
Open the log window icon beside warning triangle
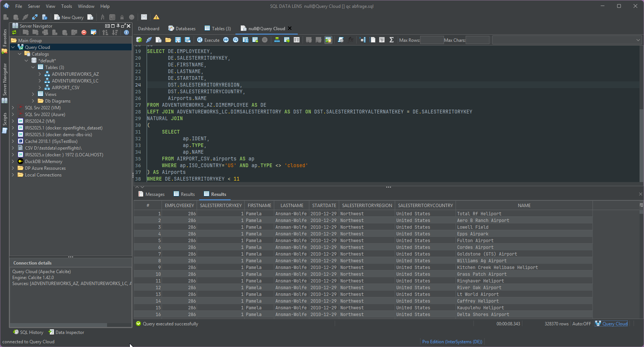pos(144,17)
